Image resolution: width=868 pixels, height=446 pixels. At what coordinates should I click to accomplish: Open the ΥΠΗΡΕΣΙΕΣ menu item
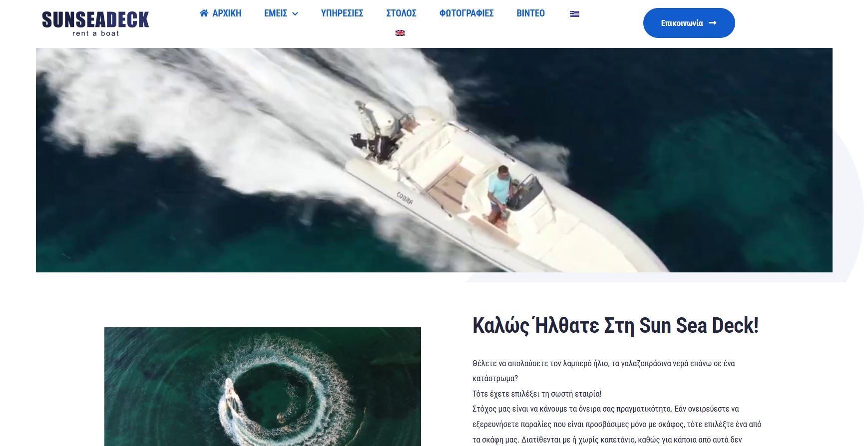tap(342, 13)
